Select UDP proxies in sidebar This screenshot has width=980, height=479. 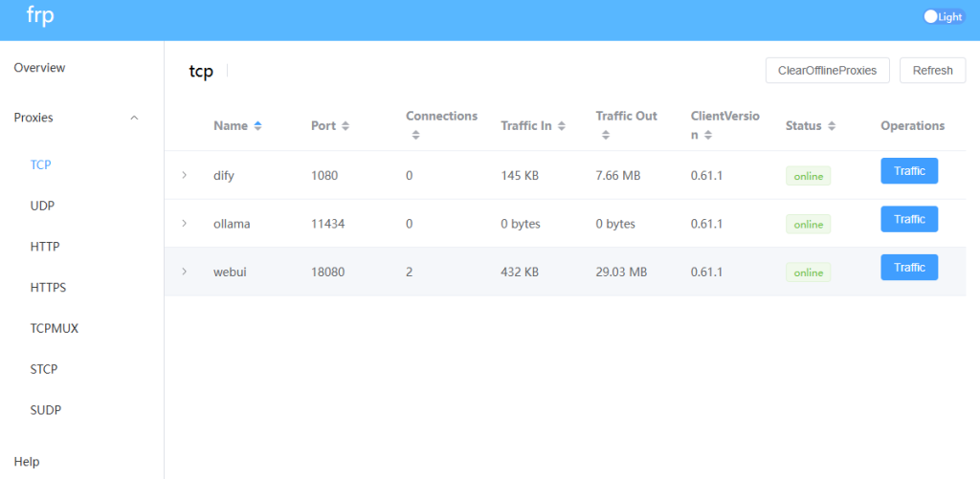click(42, 206)
